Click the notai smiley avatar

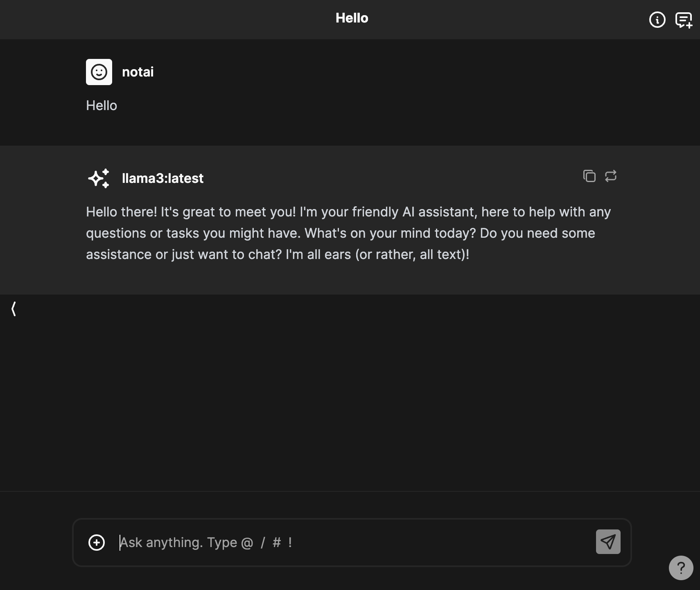pos(99,72)
